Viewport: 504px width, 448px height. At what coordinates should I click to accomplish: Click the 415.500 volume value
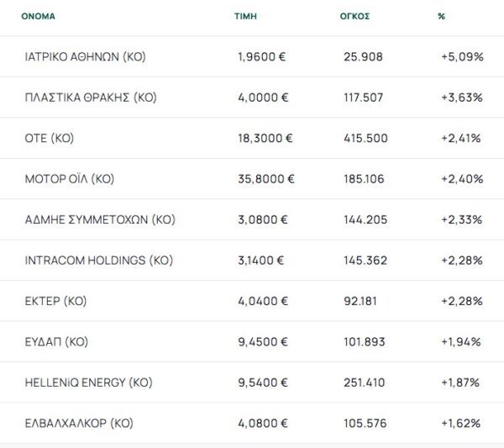tap(365, 139)
